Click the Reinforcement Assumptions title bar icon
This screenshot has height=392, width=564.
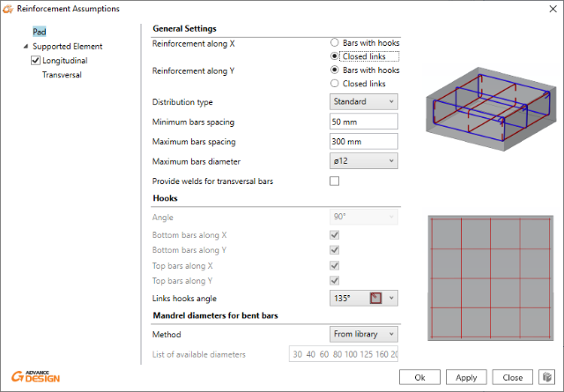[9, 8]
